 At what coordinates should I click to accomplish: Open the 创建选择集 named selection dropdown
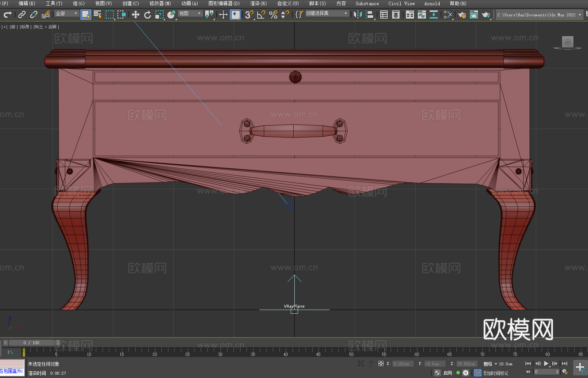point(327,13)
